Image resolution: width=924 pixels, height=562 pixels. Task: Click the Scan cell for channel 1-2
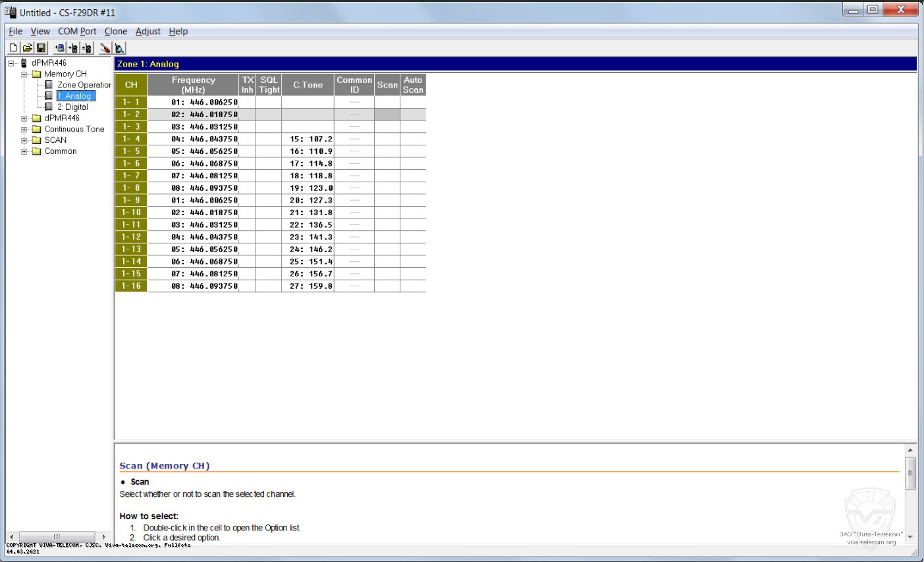tap(387, 115)
